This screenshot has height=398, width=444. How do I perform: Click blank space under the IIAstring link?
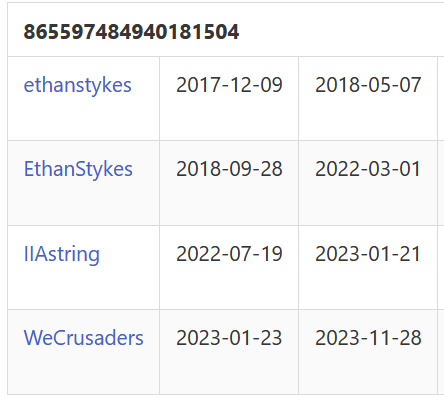pos(83,288)
